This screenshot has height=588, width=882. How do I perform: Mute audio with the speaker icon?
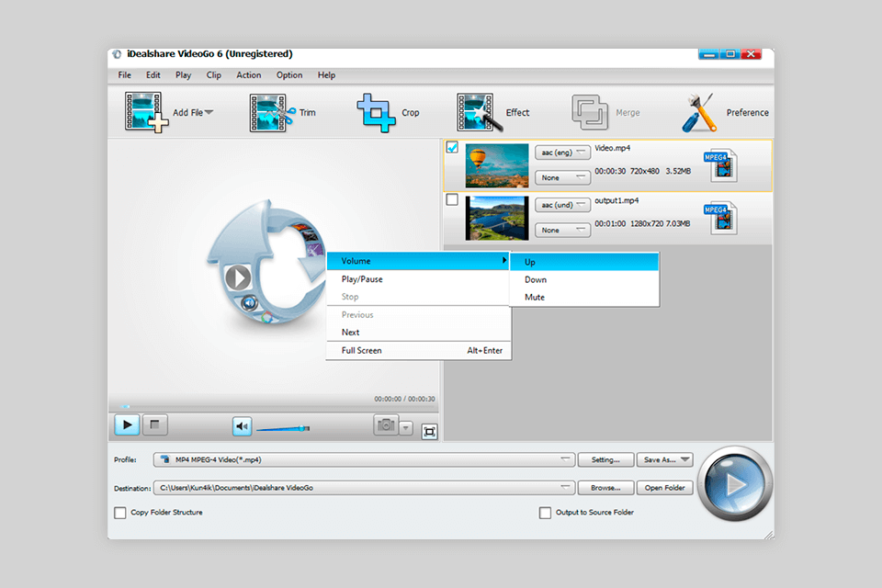coord(242,426)
